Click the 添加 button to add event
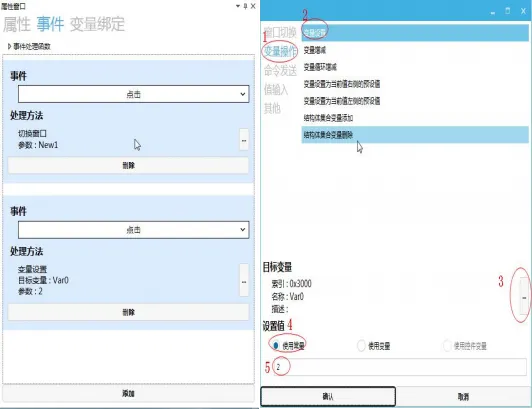The image size is (532, 409). tap(128, 393)
